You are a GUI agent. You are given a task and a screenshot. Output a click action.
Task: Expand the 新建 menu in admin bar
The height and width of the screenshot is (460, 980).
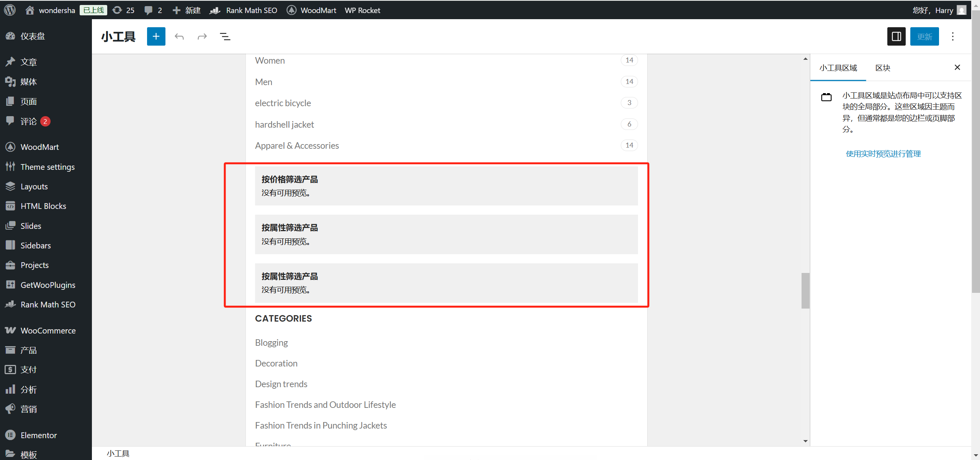[x=187, y=10]
